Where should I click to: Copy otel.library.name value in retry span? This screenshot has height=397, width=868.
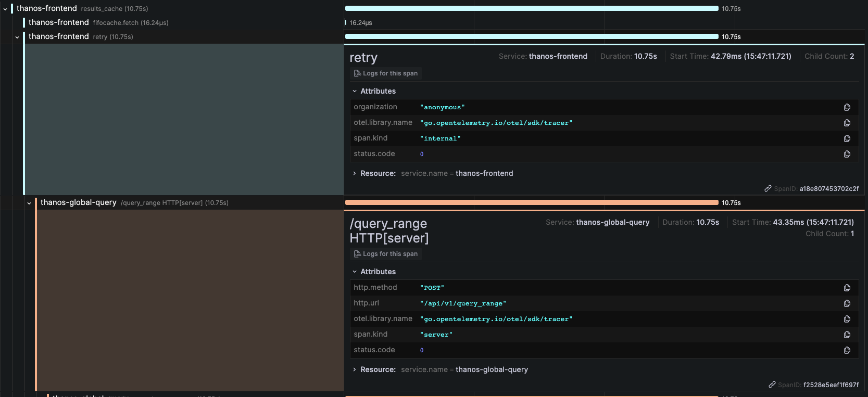847,123
